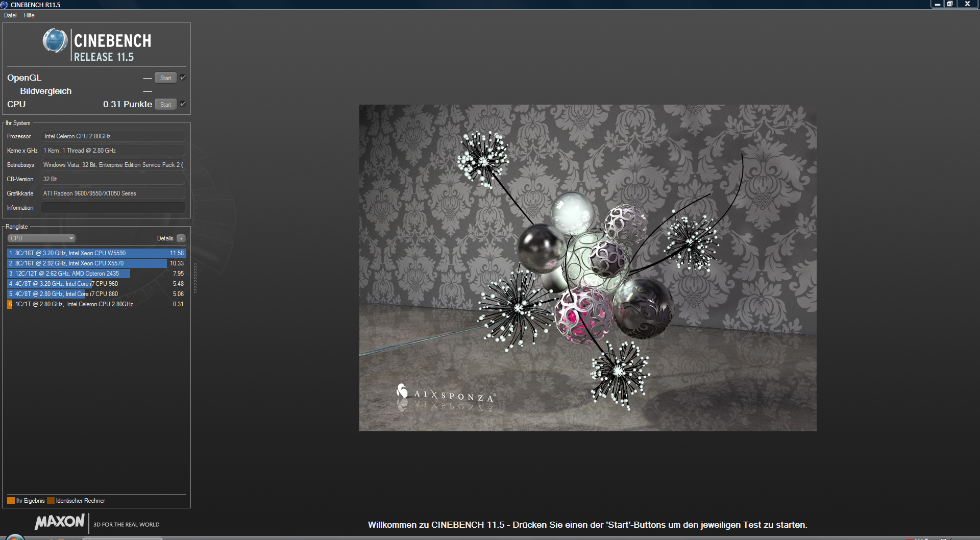
Task: Open the CPU ranking dropdown
Action: [42, 238]
